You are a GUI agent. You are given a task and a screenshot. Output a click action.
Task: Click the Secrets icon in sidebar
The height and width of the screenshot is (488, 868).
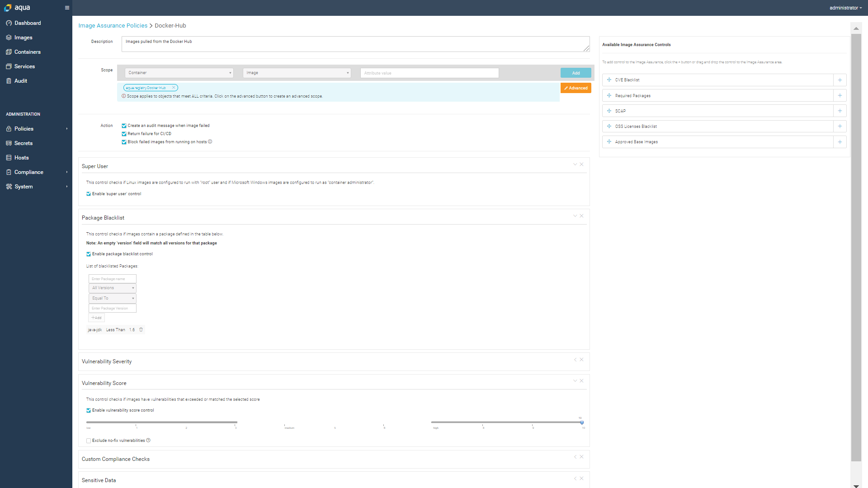coord(9,143)
